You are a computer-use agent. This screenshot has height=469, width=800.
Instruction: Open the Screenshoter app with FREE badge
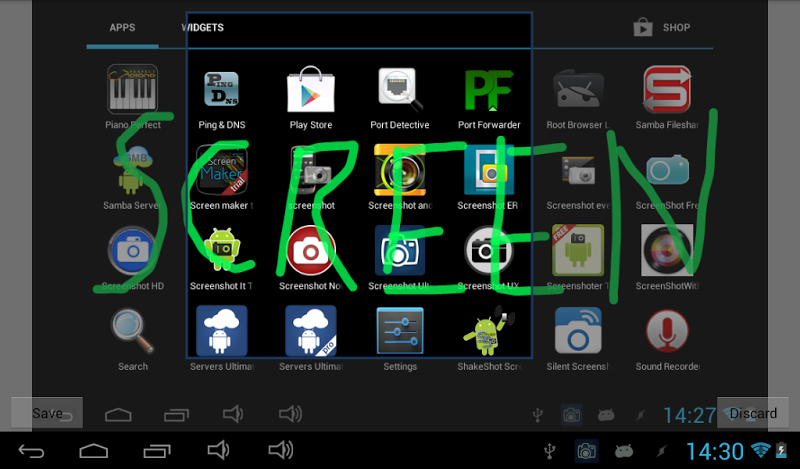tap(578, 251)
